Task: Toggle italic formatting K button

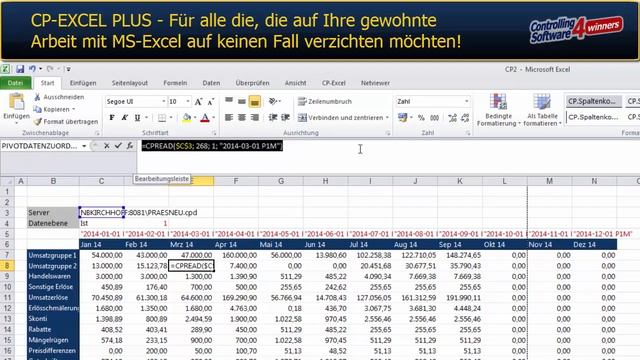Action: click(x=124, y=118)
